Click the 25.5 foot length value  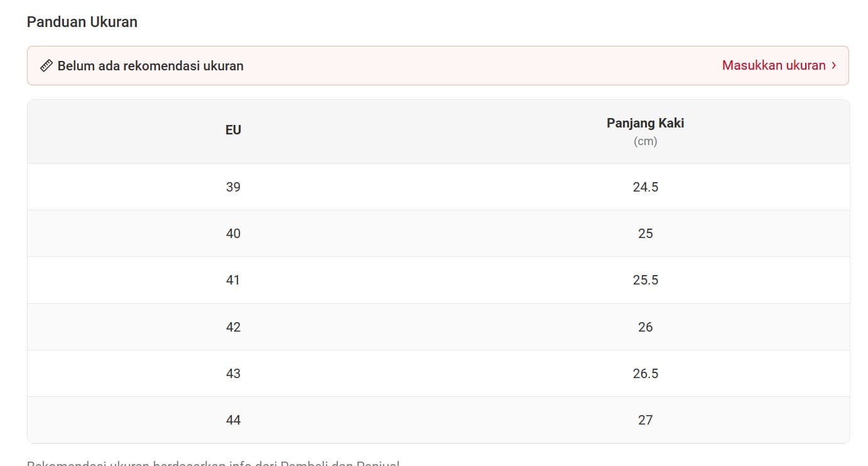coord(645,280)
